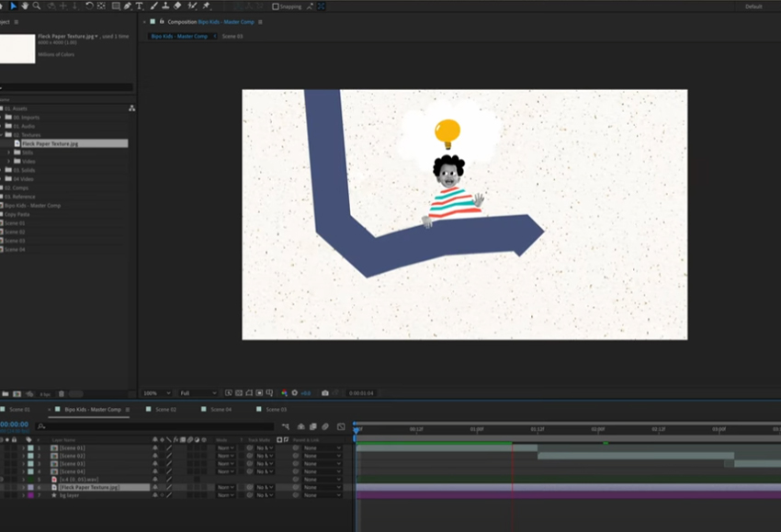Select the Pan Behind anchor point tool
This screenshot has width=781, height=532.
101,6
